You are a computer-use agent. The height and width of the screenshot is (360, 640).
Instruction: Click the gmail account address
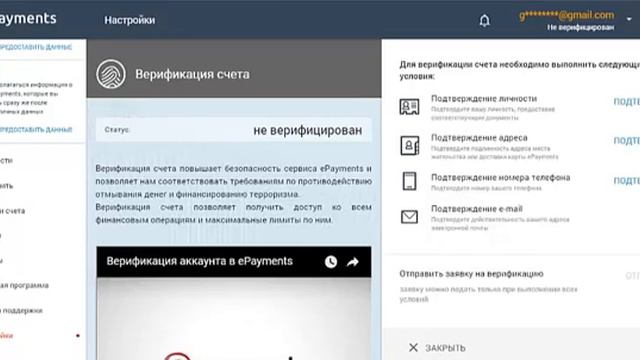[x=567, y=15]
